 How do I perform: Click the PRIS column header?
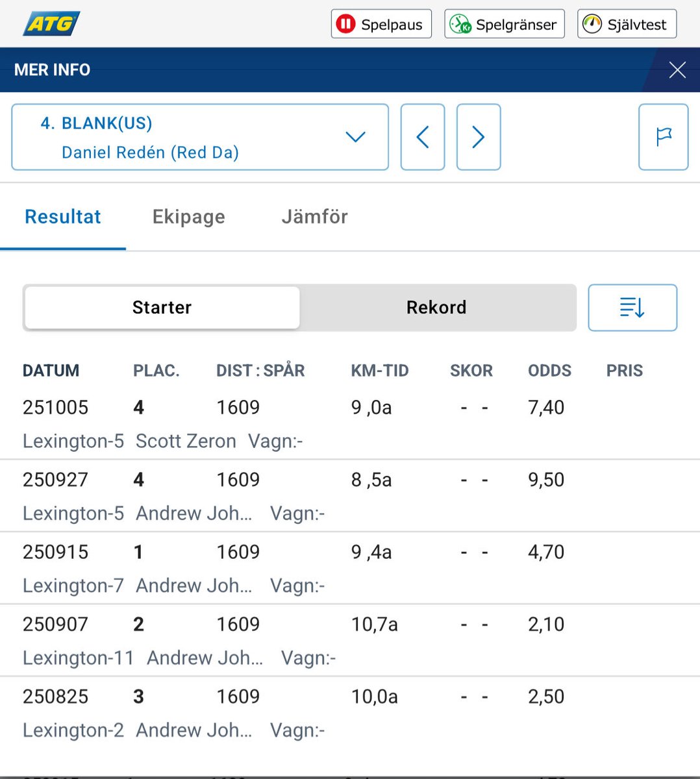625,371
